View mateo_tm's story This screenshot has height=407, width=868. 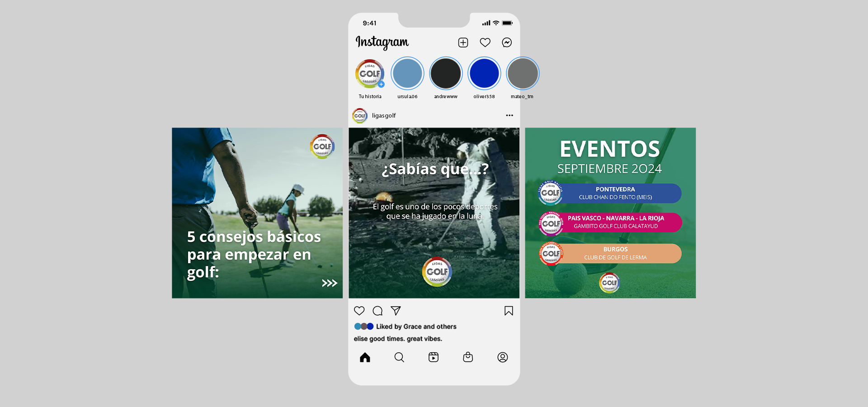[523, 73]
